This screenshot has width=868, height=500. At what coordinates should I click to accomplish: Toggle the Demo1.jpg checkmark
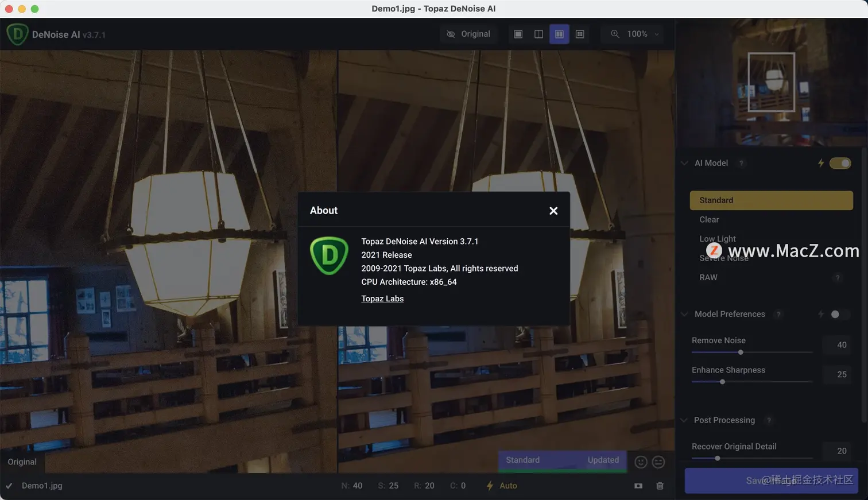tap(9, 486)
